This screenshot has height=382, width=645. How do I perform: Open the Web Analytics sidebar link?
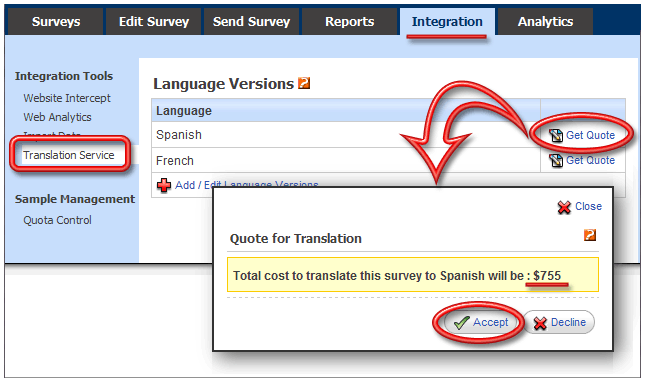[57, 117]
